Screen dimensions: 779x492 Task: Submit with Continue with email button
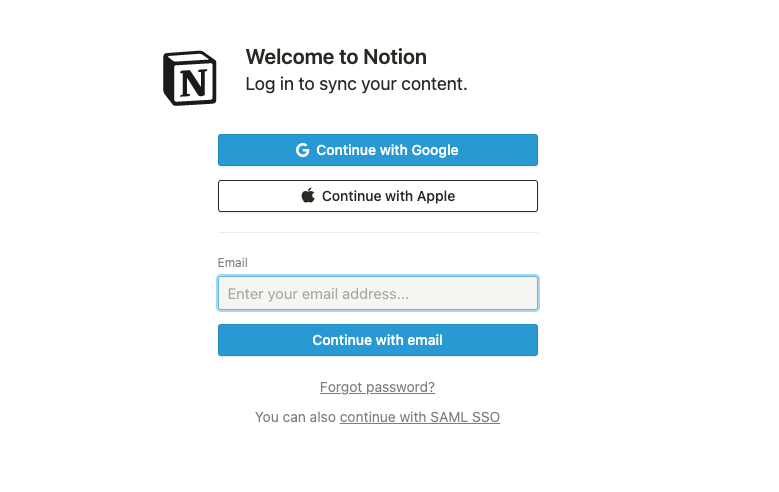click(378, 340)
